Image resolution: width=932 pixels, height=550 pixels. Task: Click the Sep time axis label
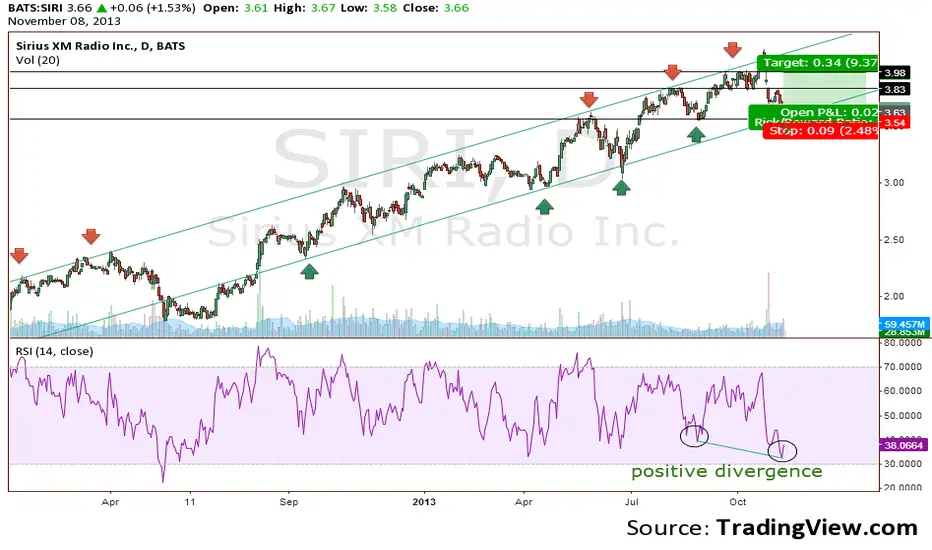pos(288,502)
